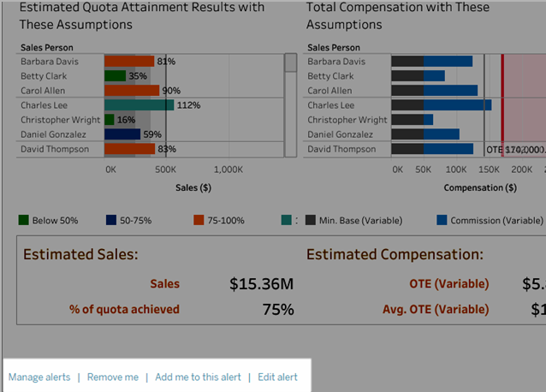Click the Below 50% green legend swatch
The width and height of the screenshot is (546, 392).
pos(23,220)
